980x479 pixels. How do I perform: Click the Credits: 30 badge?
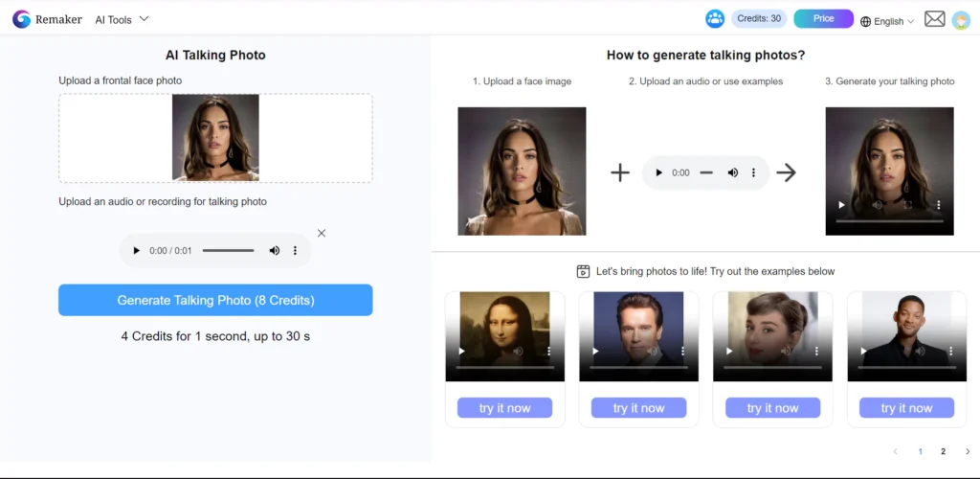pyautogui.click(x=759, y=19)
